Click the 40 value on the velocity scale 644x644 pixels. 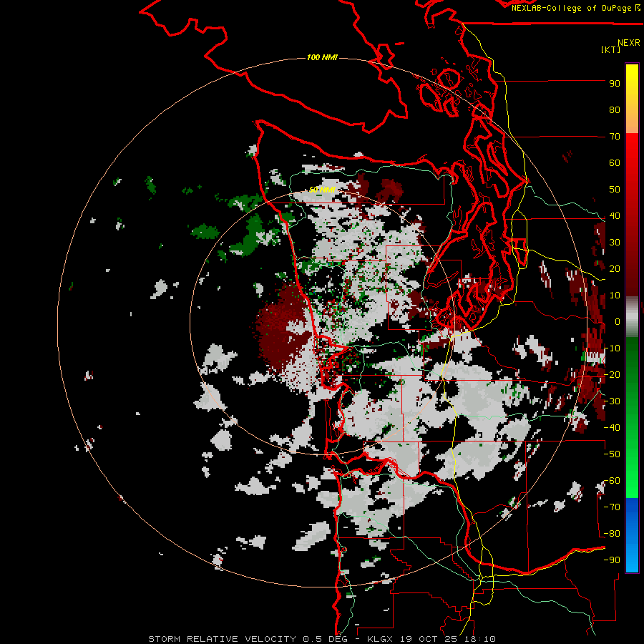coord(615,216)
